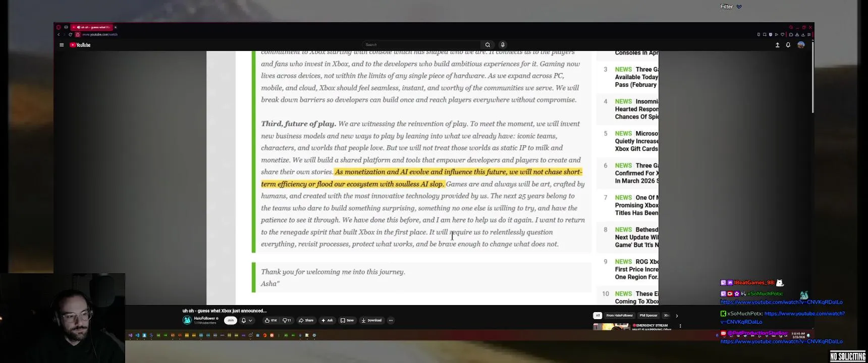Open the 'Bethesda' news item number 8
This screenshot has height=363, width=868.
636,237
